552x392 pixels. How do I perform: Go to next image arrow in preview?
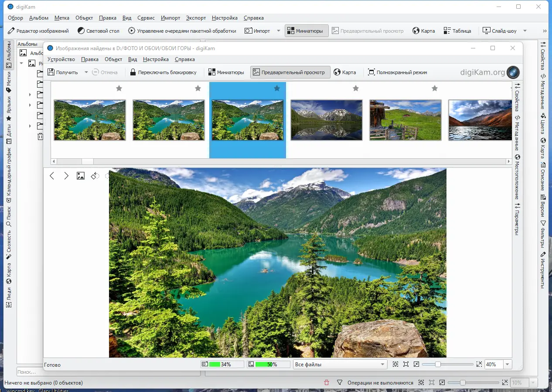66,176
